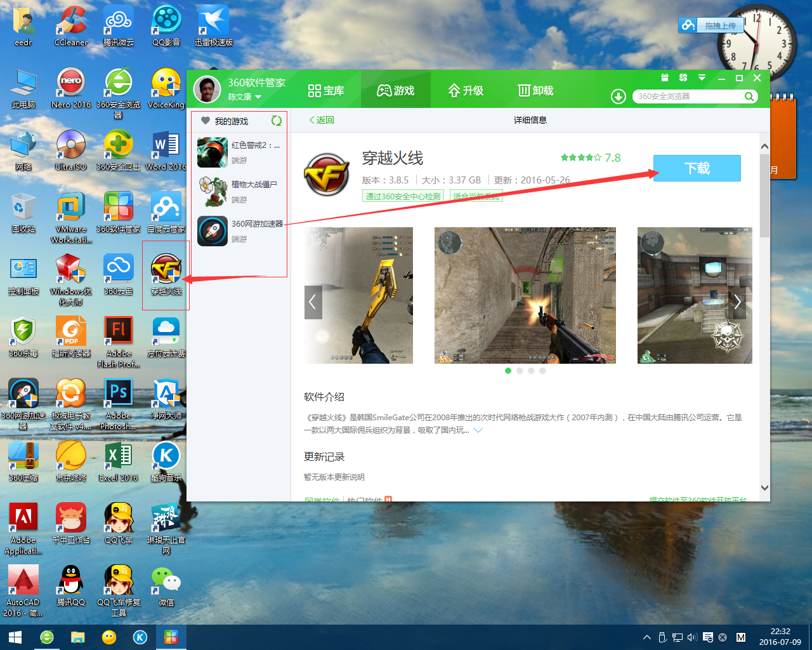Select 迅雷极速版 icon on desktop

pyautogui.click(x=214, y=27)
